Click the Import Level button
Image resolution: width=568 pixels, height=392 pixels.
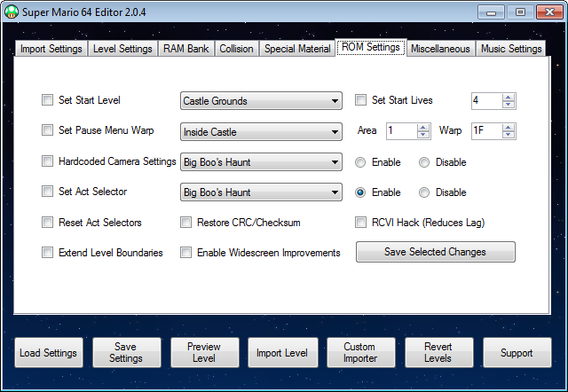[281, 353]
